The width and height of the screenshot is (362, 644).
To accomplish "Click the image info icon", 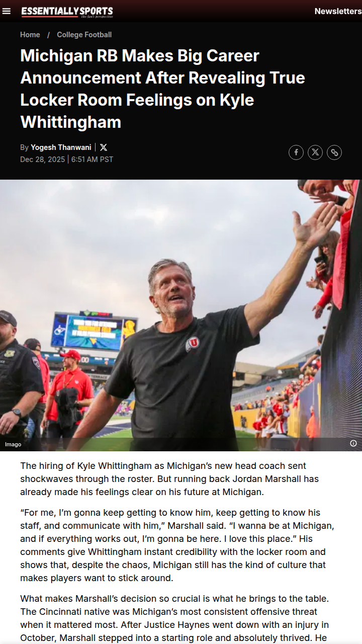I will tap(353, 443).
